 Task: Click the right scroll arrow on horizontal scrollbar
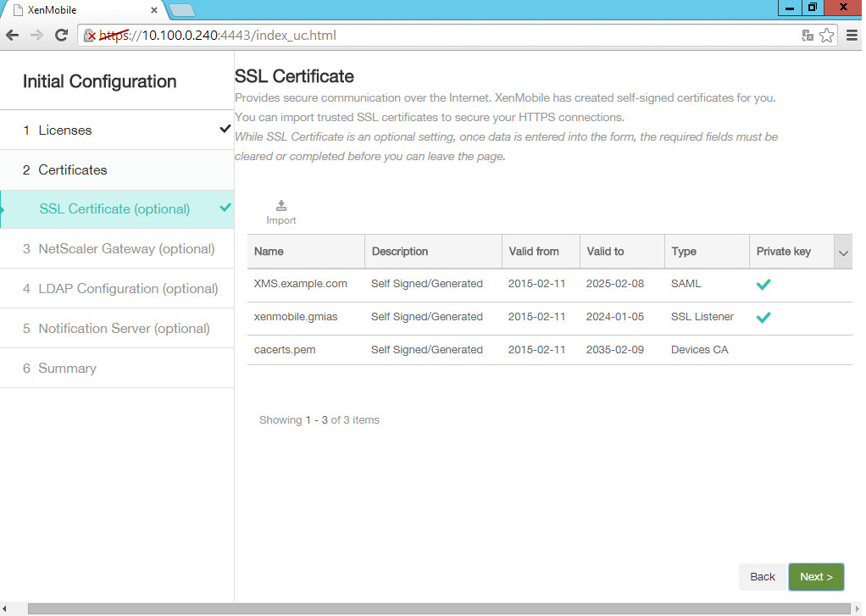coord(858,609)
